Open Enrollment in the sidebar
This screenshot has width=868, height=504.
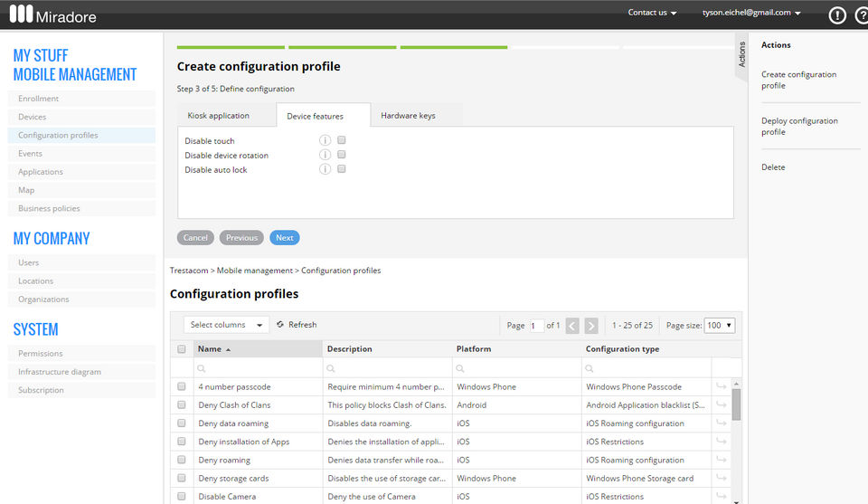(x=81, y=99)
